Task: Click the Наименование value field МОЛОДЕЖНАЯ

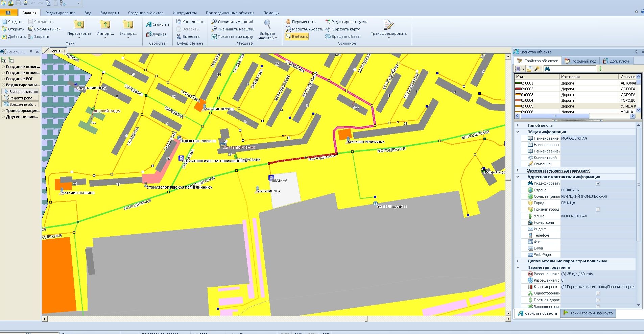Action: point(597,138)
